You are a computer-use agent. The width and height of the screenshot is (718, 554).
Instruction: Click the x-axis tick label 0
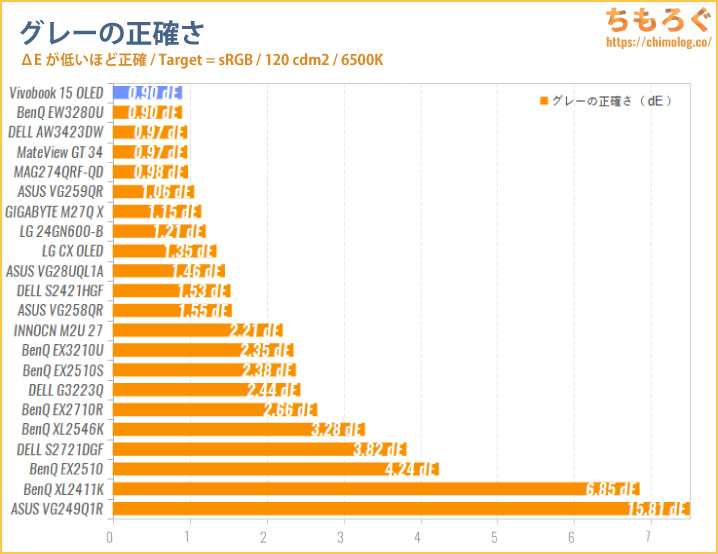(x=109, y=537)
